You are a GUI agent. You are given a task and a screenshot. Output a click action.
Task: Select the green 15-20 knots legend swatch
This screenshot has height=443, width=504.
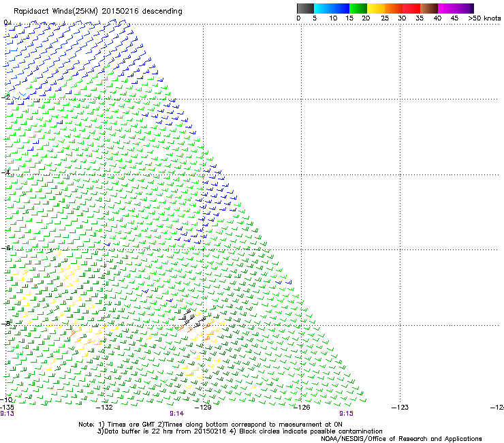[358, 8]
